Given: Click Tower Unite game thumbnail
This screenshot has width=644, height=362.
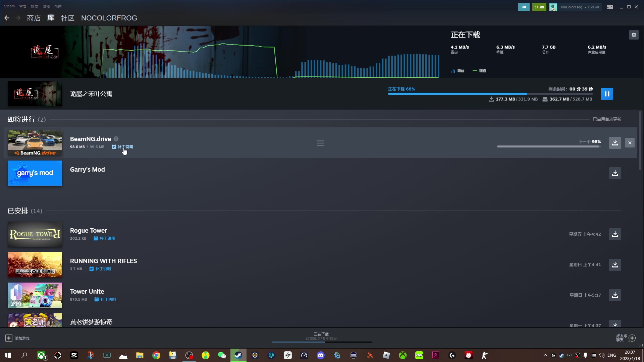Looking at the screenshot, I should pos(35,295).
